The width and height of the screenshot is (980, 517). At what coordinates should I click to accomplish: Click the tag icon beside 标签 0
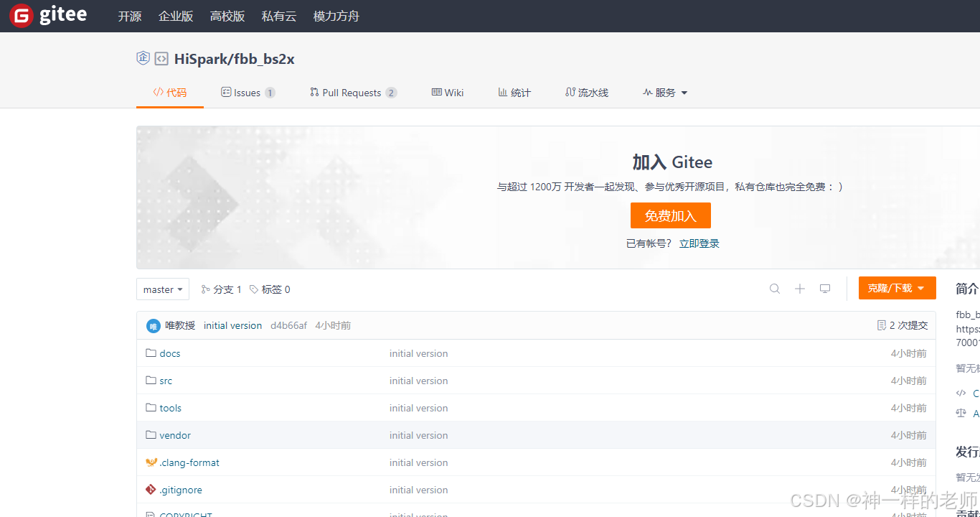pos(254,289)
